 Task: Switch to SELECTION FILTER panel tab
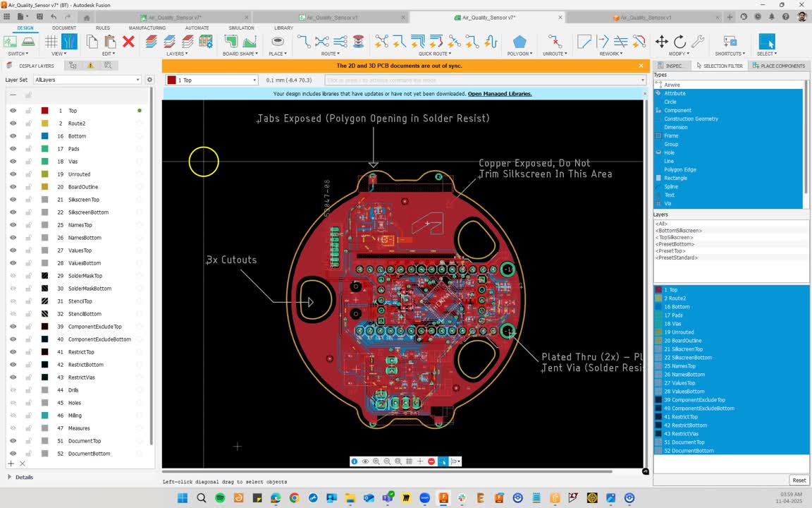coord(719,66)
